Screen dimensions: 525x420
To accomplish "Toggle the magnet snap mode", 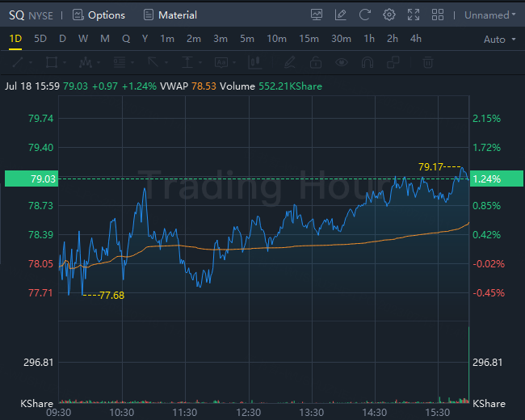I will tap(368, 62).
